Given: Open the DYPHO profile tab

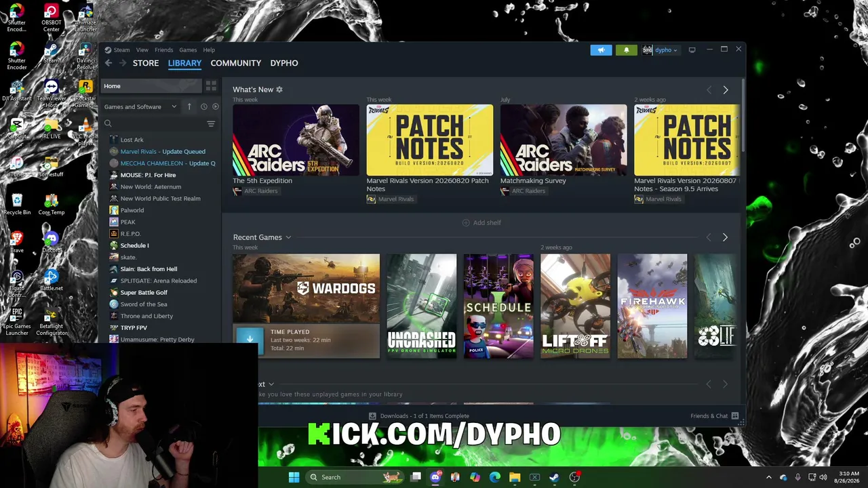Looking at the screenshot, I should pyautogui.click(x=284, y=63).
